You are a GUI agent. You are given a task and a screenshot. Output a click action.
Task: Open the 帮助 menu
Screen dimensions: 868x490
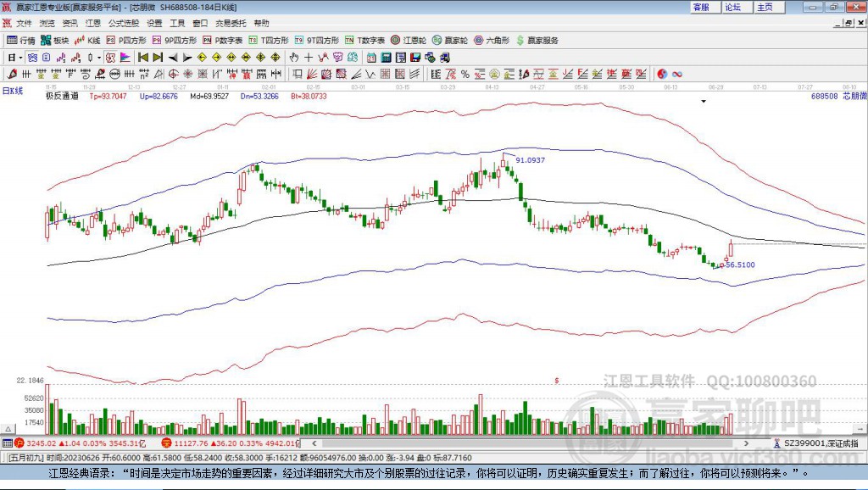pos(261,23)
